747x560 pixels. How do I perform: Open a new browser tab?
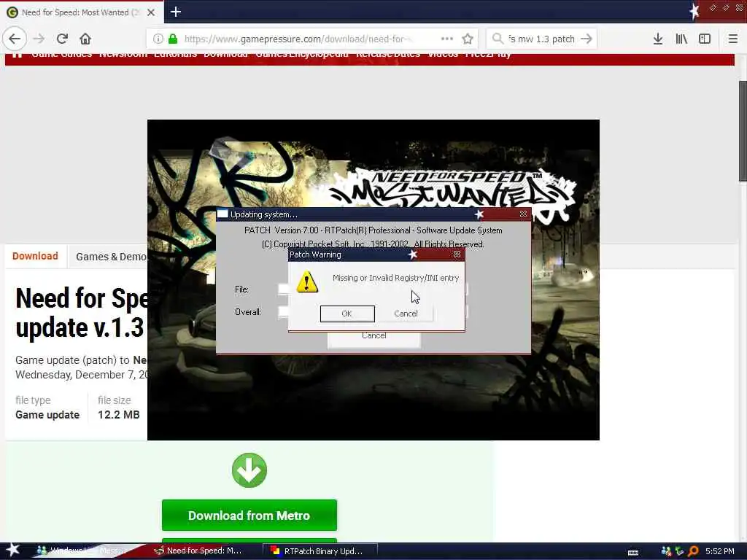[176, 12]
